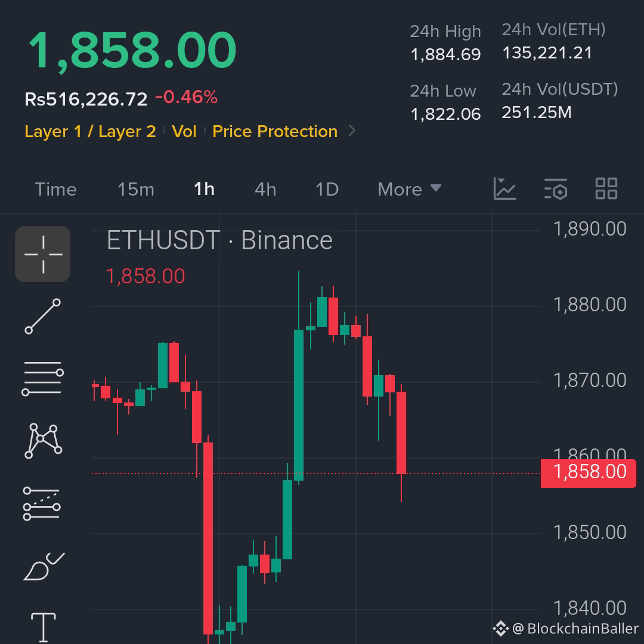Click the 1,870.00 price axis label
The height and width of the screenshot is (644, 644).
590,380
